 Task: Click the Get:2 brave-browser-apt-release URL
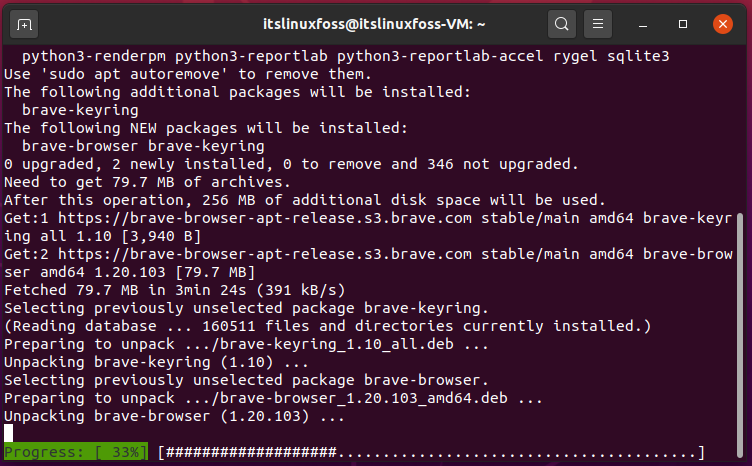tap(265, 254)
